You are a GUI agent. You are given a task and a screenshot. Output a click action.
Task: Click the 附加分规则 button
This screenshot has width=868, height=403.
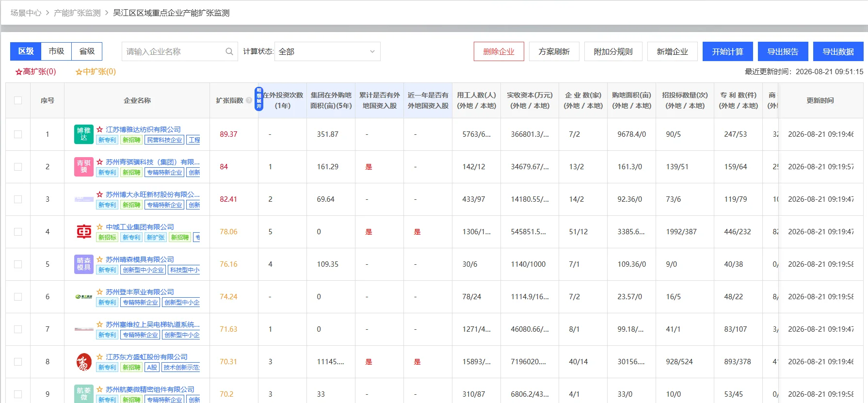tap(613, 51)
